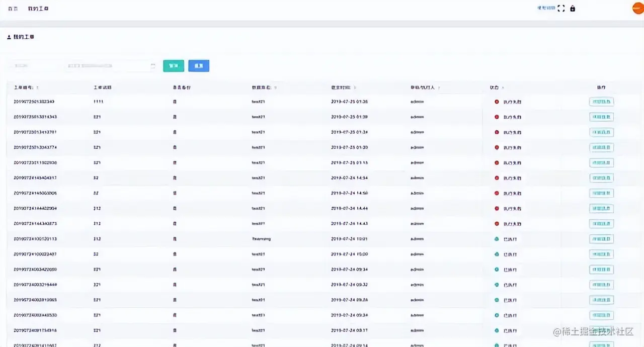
Task: Click the admin cell in the 10:21 row
Action: 417,239
